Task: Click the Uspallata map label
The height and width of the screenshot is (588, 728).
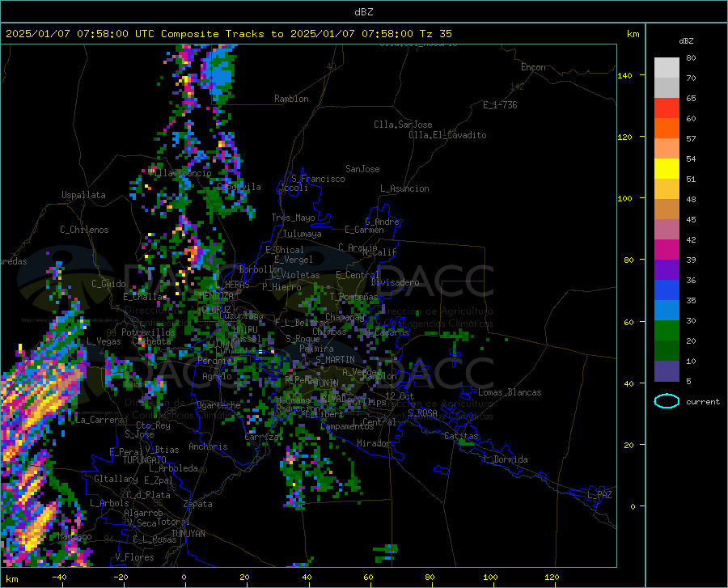Action: click(83, 195)
